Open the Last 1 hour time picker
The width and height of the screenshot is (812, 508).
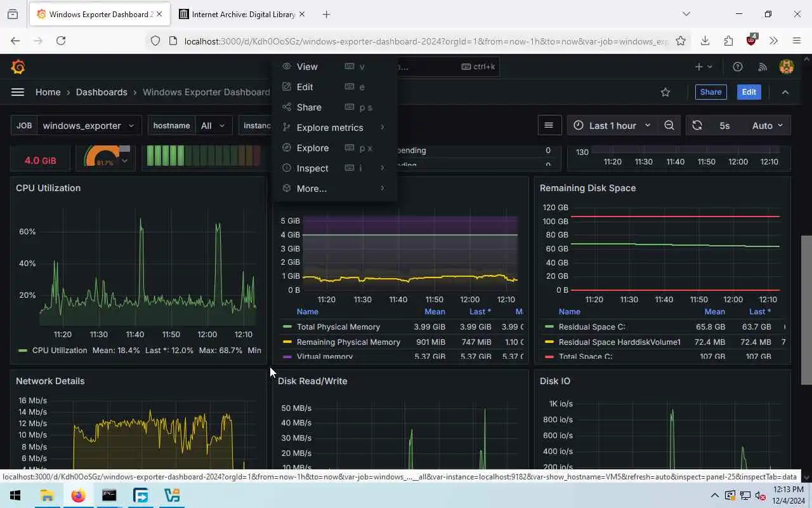tap(612, 126)
